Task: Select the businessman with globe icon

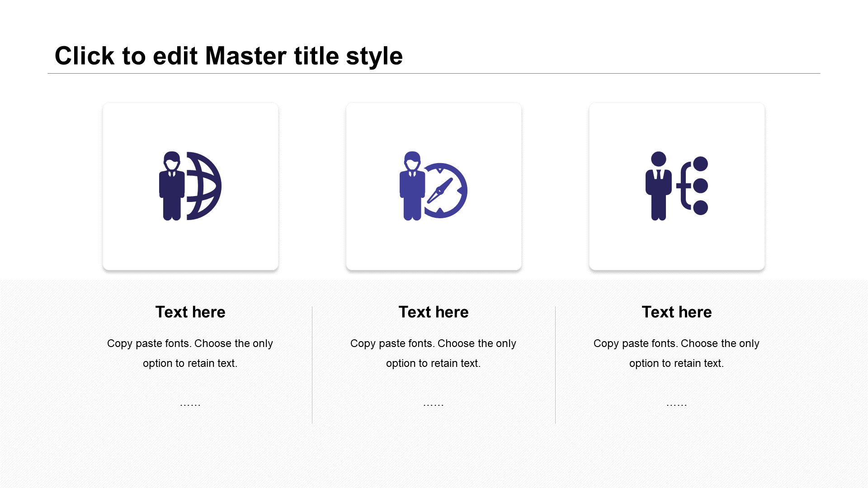Action: pos(190,186)
